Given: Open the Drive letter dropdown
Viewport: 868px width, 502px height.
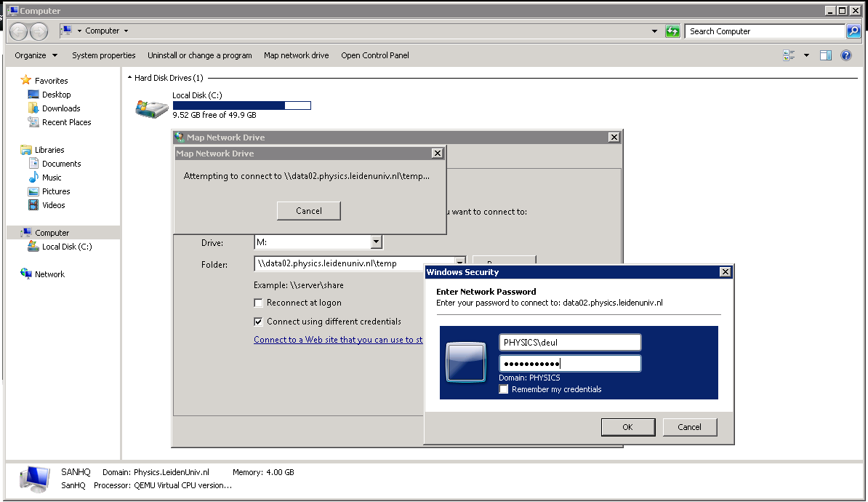Looking at the screenshot, I should point(376,242).
